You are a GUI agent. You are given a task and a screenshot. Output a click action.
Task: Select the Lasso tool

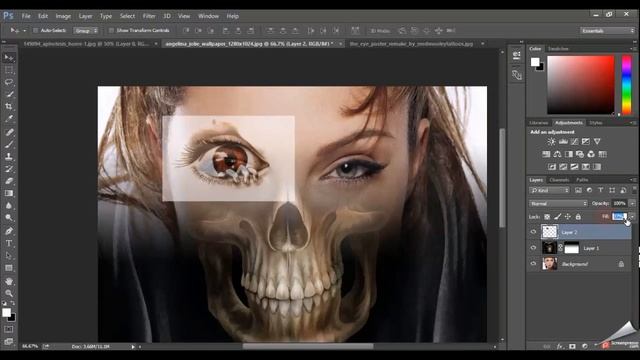tap(9, 82)
